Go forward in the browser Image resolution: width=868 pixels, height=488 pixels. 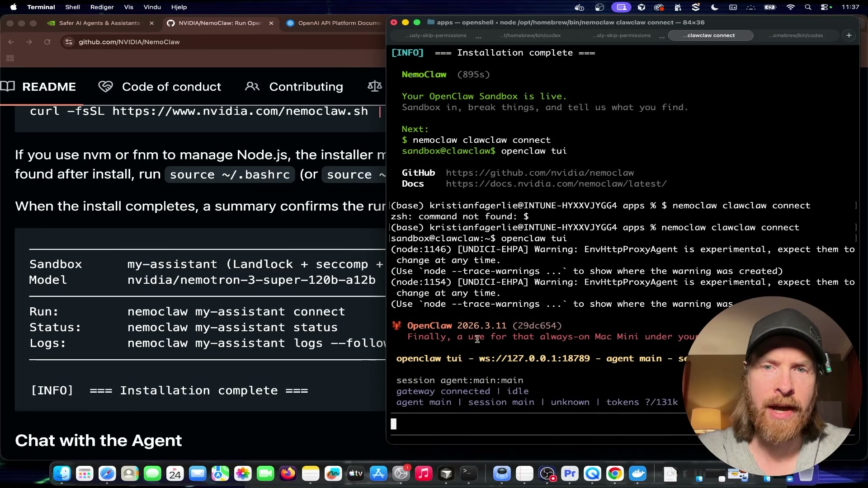(29, 42)
